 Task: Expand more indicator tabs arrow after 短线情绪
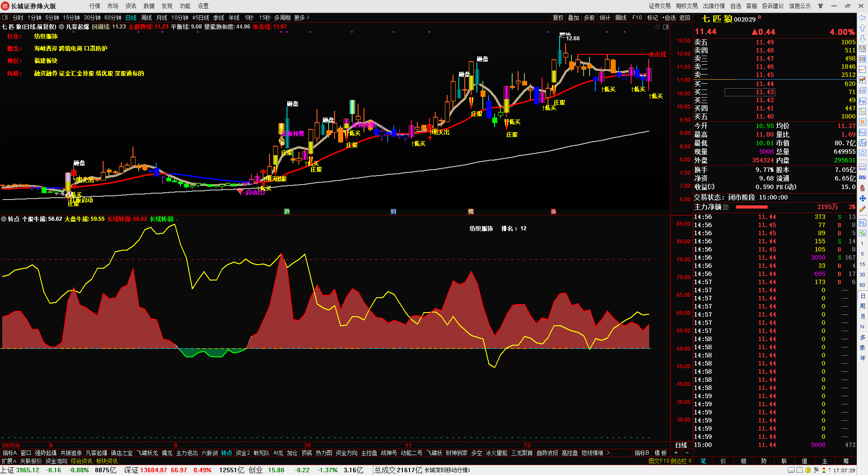(608, 453)
